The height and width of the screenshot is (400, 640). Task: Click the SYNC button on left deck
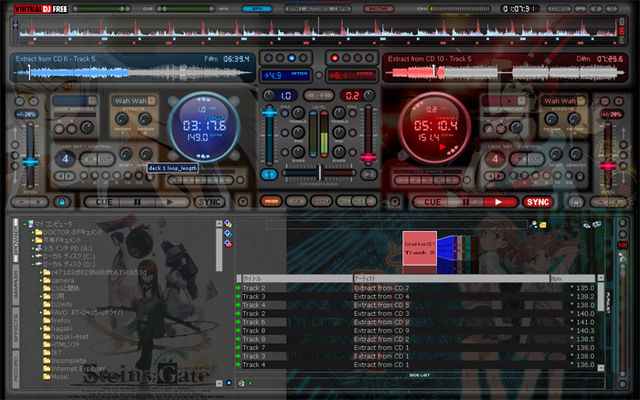(209, 202)
